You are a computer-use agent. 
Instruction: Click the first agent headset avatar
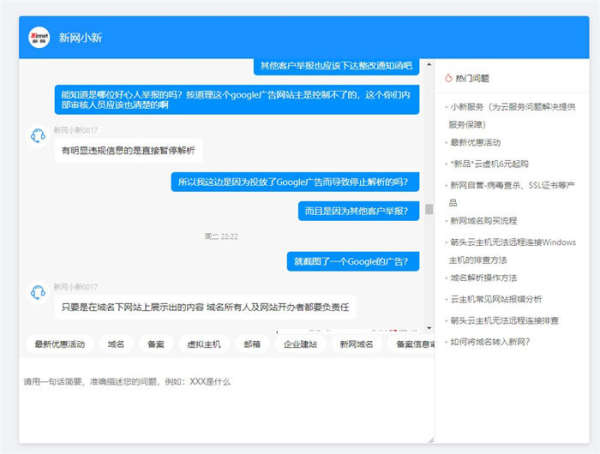[x=37, y=135]
